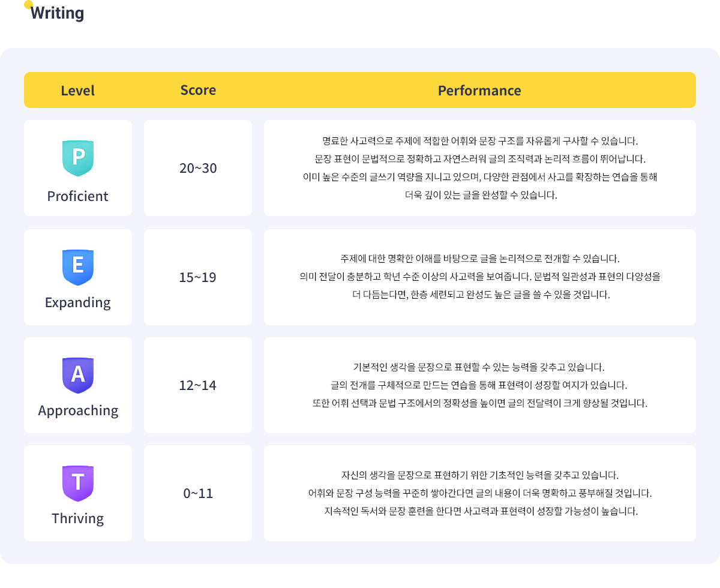The width and height of the screenshot is (720, 588).
Task: Click the Approaching level label
Action: (x=78, y=410)
